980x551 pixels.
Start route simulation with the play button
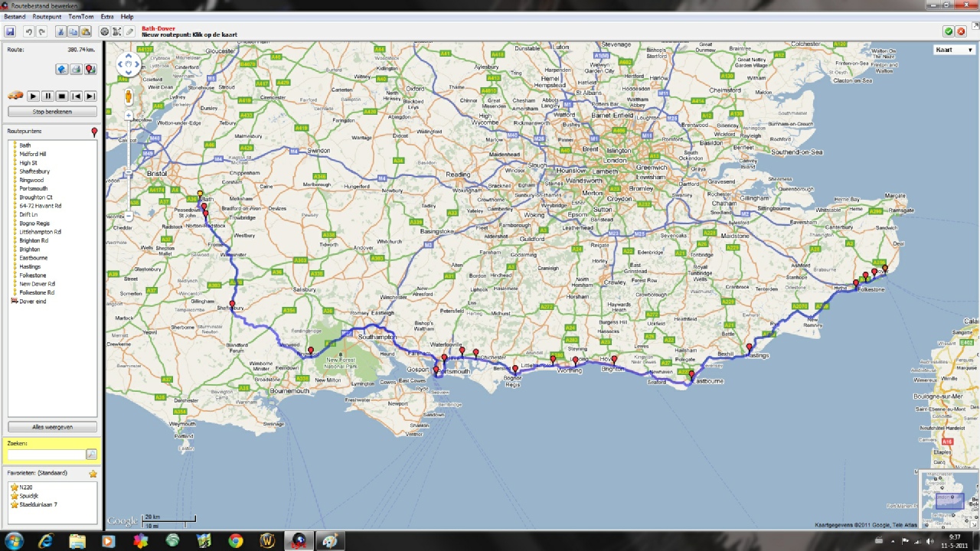click(x=33, y=96)
